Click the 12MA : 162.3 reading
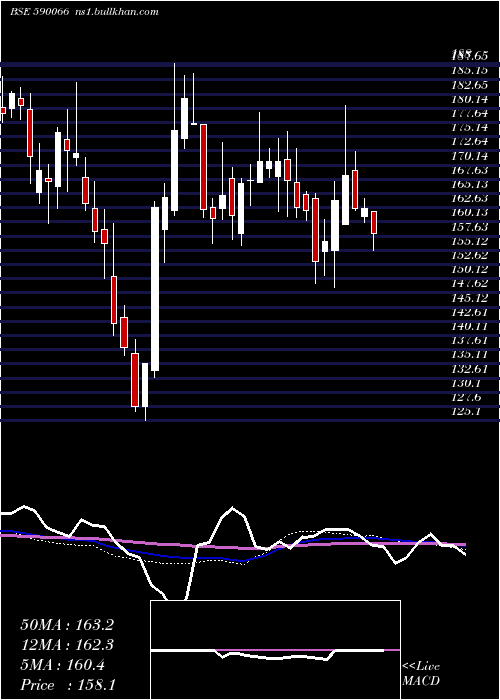Image resolution: width=500 pixels, height=700 pixels. pos(67,645)
